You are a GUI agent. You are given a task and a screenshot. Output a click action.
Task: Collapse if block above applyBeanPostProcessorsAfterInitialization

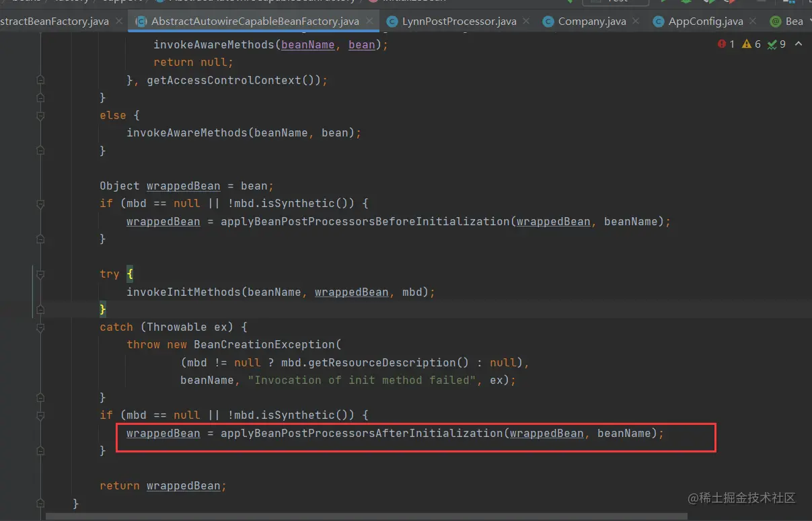pos(40,415)
